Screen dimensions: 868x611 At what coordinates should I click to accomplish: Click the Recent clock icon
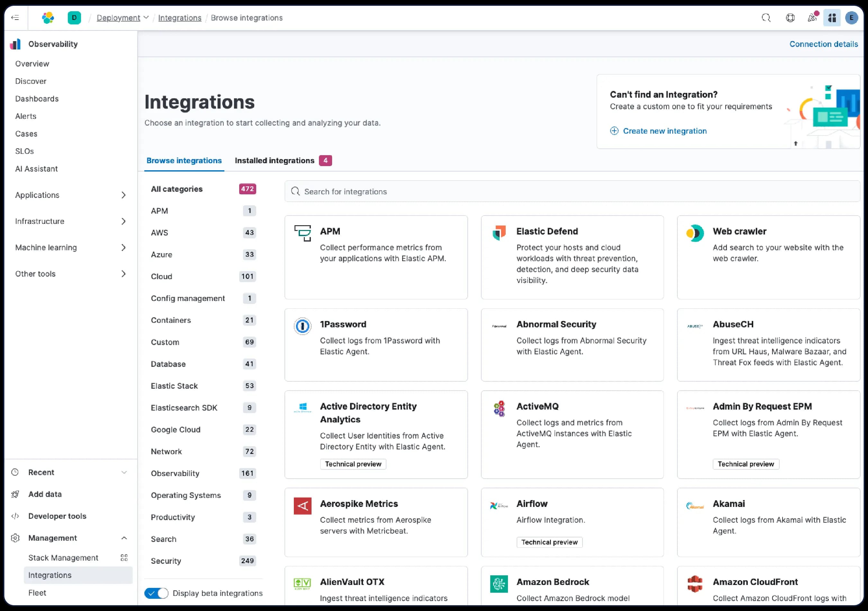(15, 472)
